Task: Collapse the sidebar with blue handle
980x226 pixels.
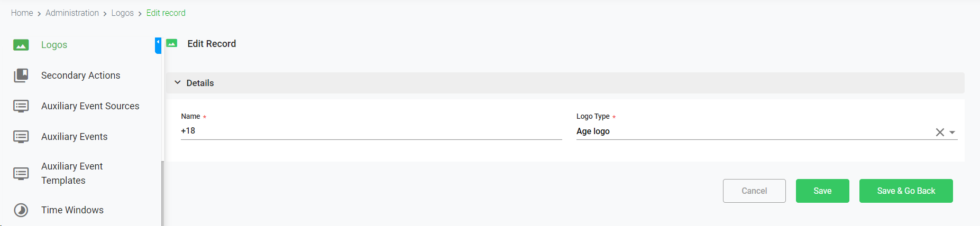Action: pyautogui.click(x=158, y=45)
